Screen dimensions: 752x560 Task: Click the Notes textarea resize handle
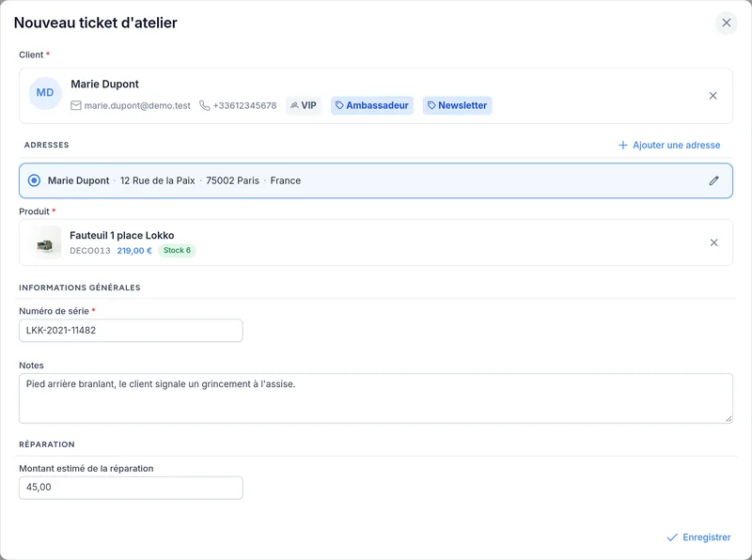click(728, 419)
